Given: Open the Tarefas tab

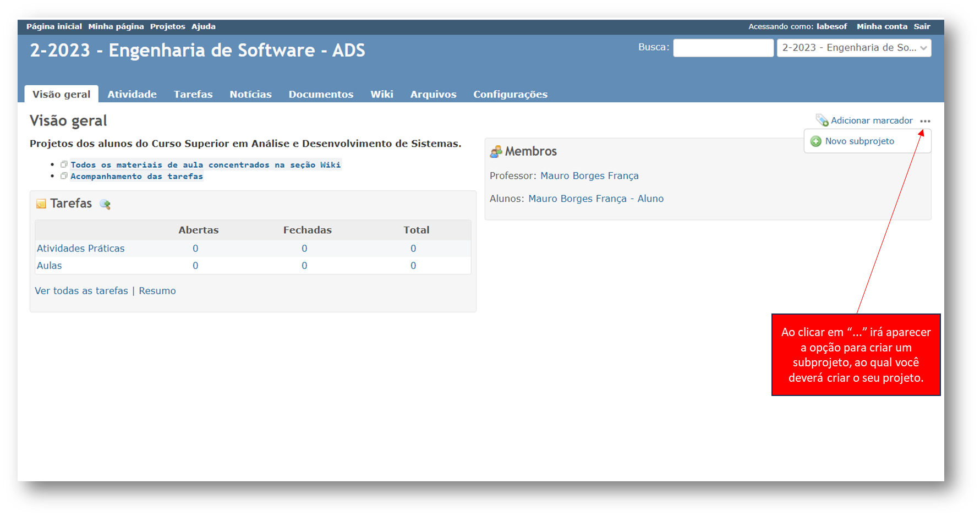Looking at the screenshot, I should (x=193, y=94).
